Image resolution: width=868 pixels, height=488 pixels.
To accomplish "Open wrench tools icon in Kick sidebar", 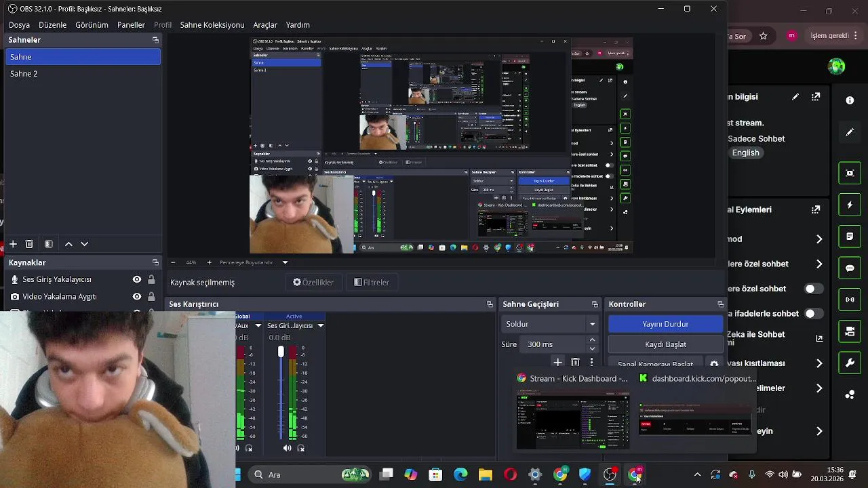I will coord(850,363).
